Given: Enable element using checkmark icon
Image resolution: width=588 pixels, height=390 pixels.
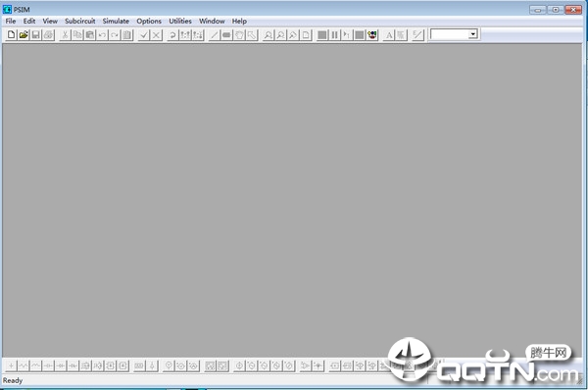Looking at the screenshot, I should point(144,35).
